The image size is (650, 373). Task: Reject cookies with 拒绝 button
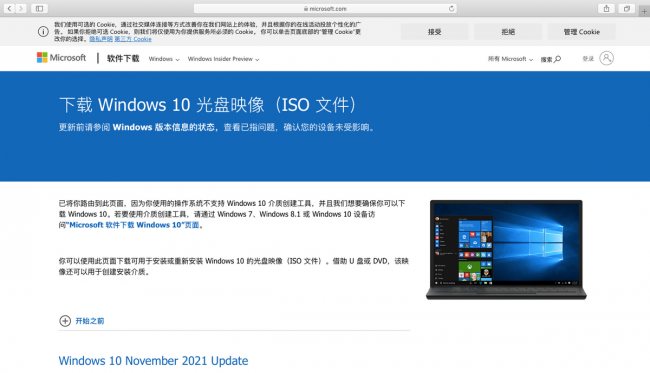tap(508, 32)
